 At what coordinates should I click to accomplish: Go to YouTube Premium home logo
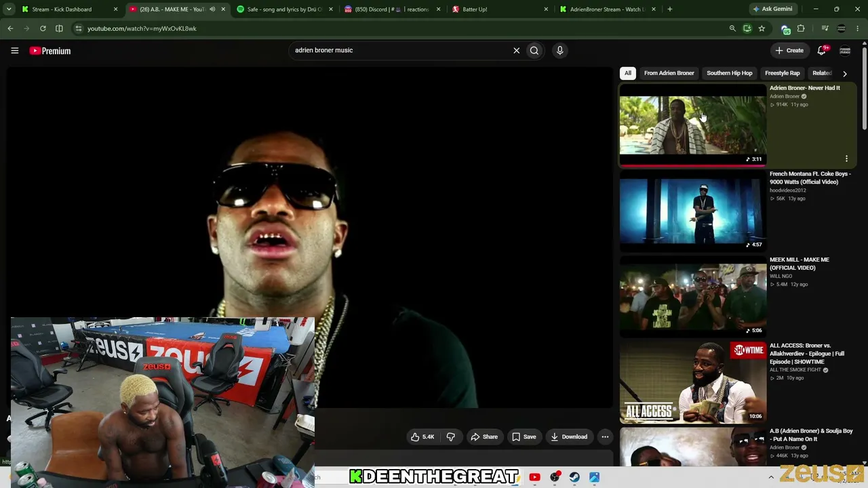(x=50, y=51)
